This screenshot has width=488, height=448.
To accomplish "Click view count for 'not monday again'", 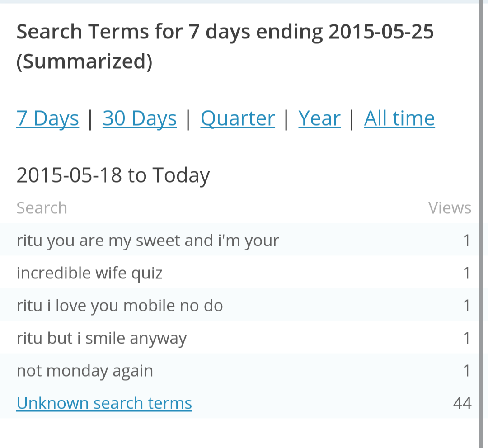I will 467,371.
